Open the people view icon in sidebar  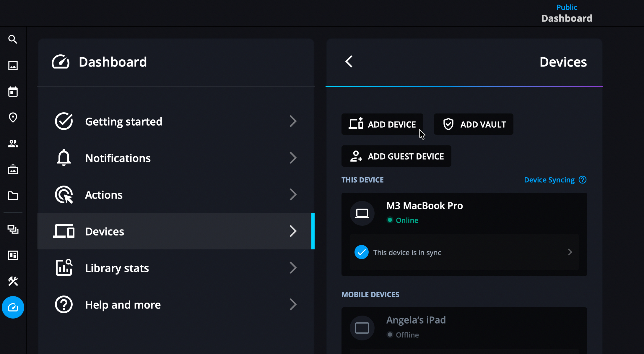click(x=13, y=144)
